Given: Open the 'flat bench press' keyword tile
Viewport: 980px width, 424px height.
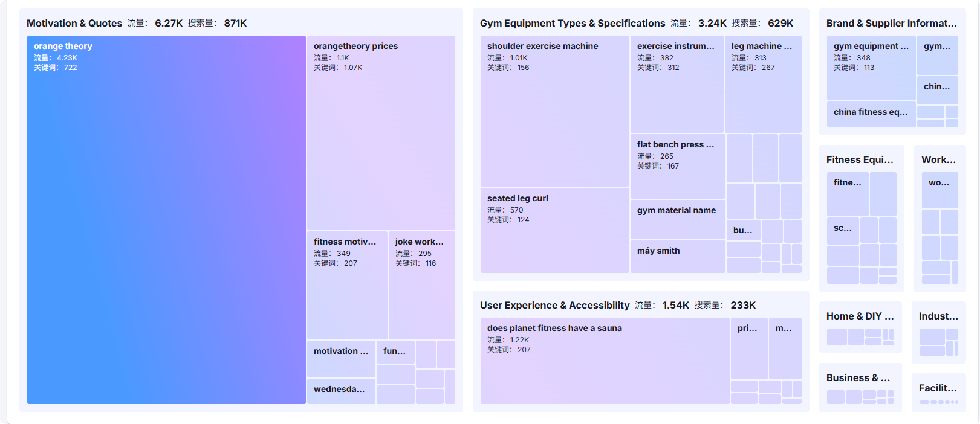Looking at the screenshot, I should [x=677, y=166].
